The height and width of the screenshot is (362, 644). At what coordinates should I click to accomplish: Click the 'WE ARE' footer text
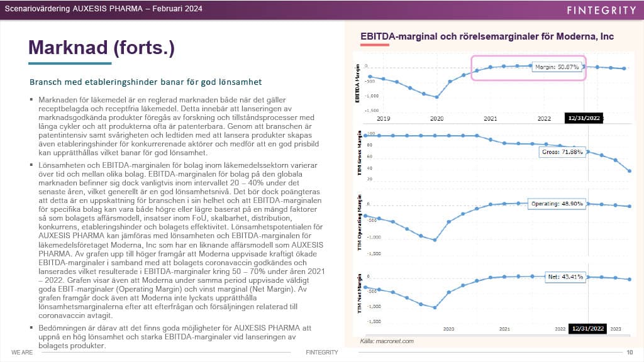22,352
